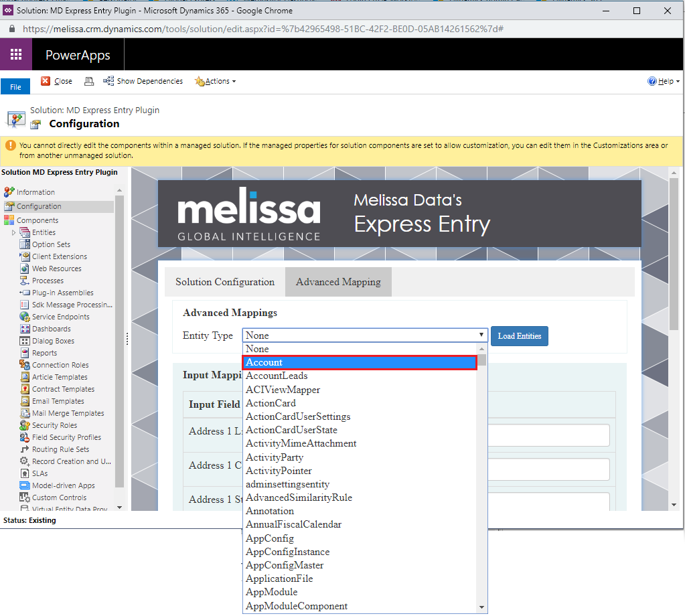Choose Account in entity dropdown list
Image resolution: width=685 pixels, height=616 pixels.
(x=359, y=362)
